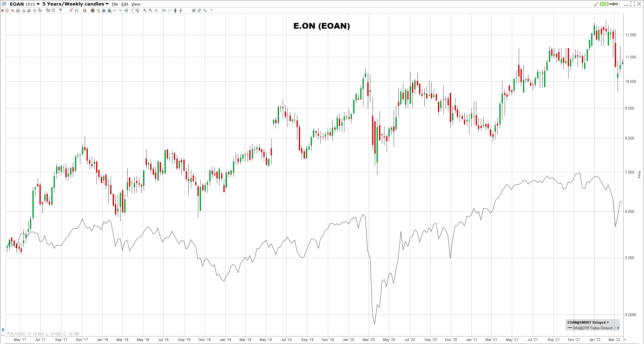Click the May '17 time axis label
The height and width of the screenshot is (344, 644).
pyautogui.click(x=20, y=340)
